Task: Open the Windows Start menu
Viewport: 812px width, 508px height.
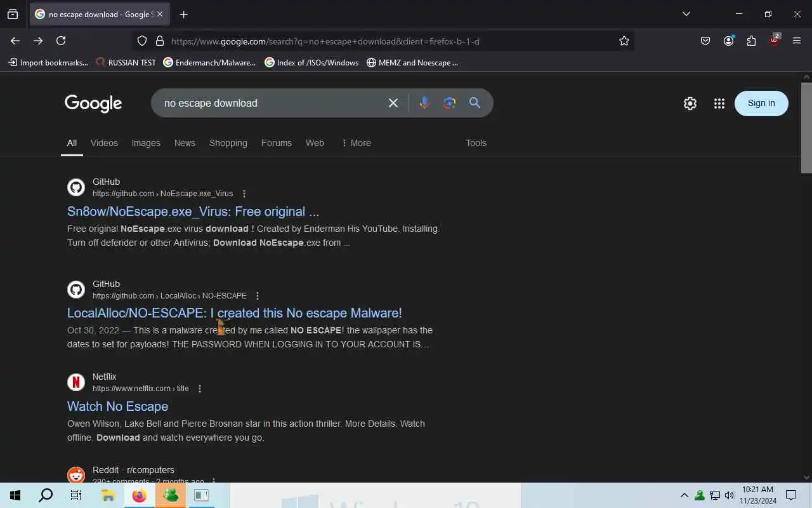Action: point(15,495)
